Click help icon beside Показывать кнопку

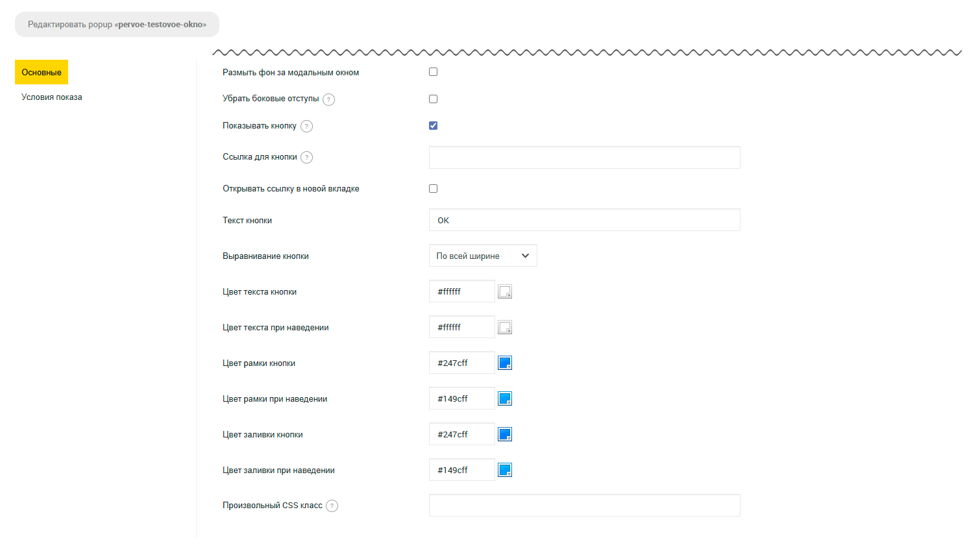coord(306,127)
